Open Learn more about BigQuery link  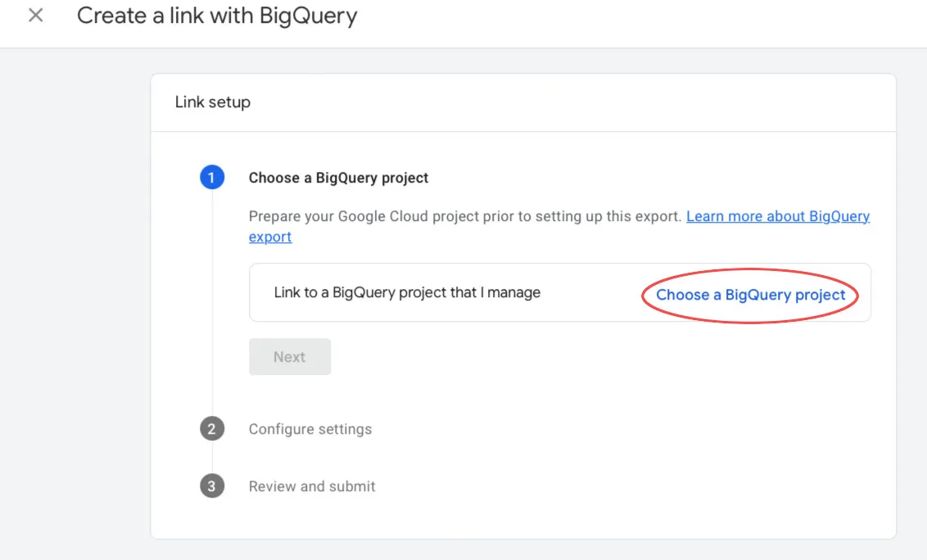click(x=777, y=216)
